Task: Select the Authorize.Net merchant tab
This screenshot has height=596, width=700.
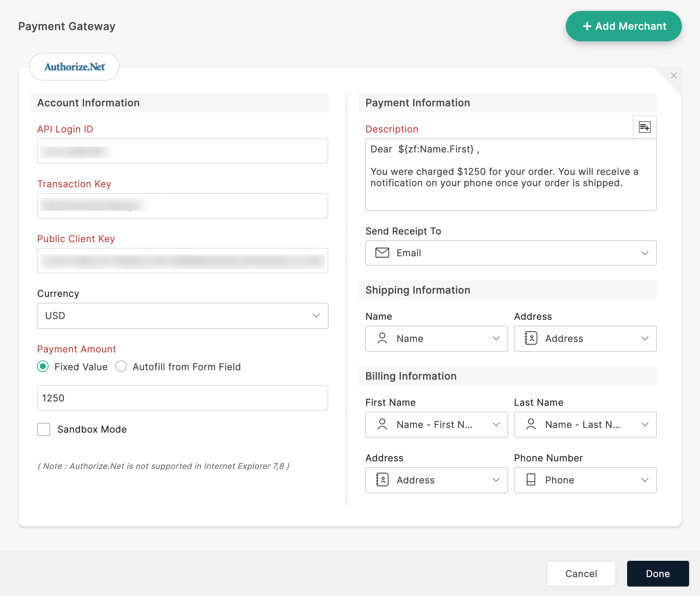Action: point(74,67)
